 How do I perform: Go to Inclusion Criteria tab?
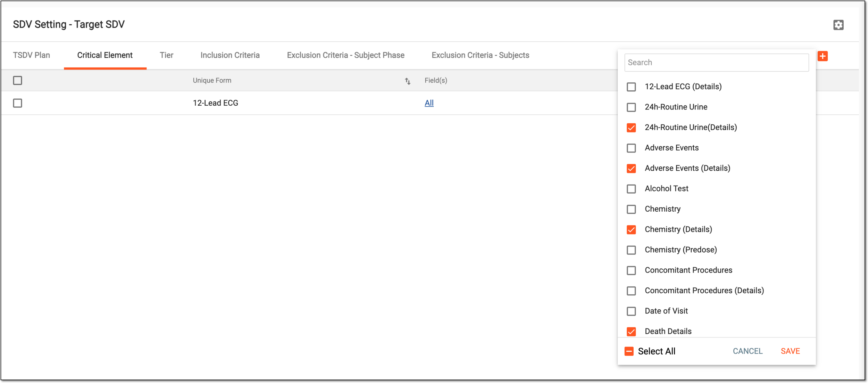point(230,55)
